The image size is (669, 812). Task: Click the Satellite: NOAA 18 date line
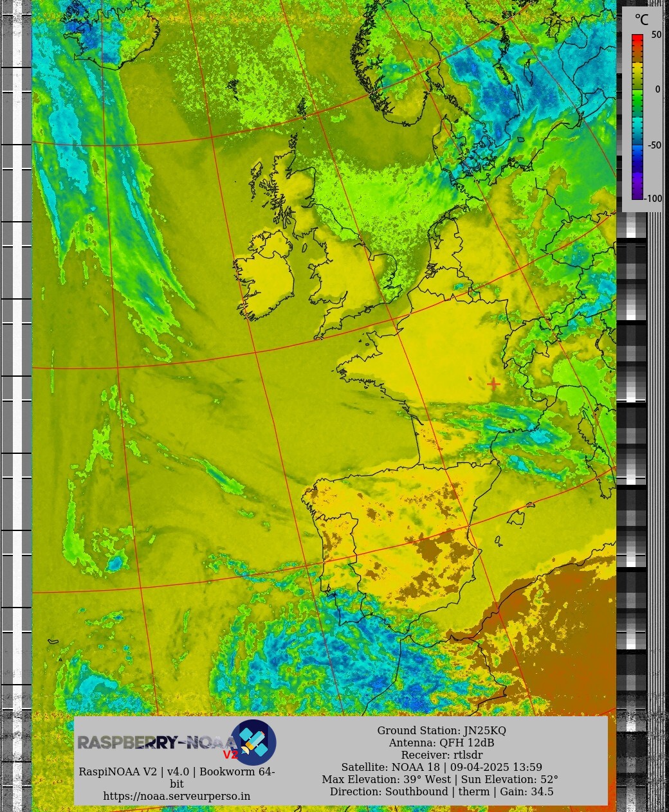[441, 767]
